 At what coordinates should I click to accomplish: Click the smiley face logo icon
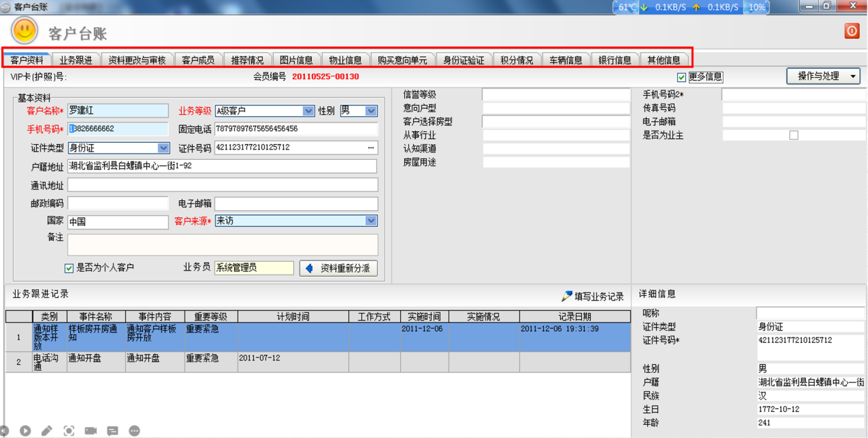click(x=25, y=31)
